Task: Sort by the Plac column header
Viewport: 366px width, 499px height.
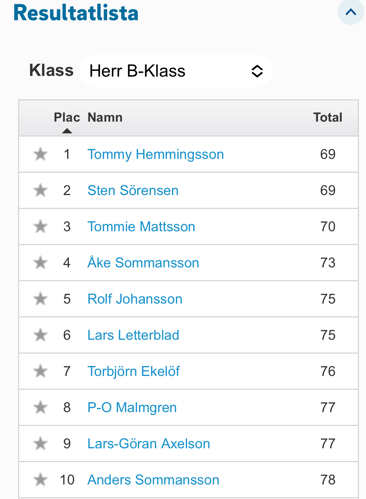Action: tap(67, 118)
